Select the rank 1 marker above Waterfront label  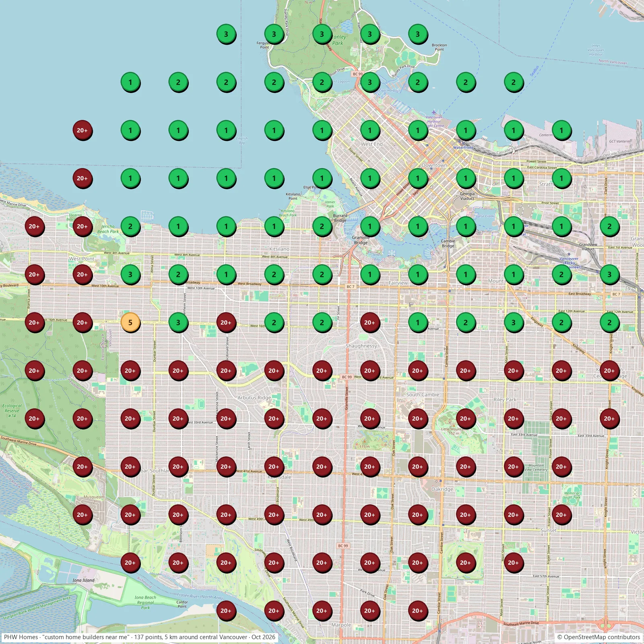pos(466,130)
